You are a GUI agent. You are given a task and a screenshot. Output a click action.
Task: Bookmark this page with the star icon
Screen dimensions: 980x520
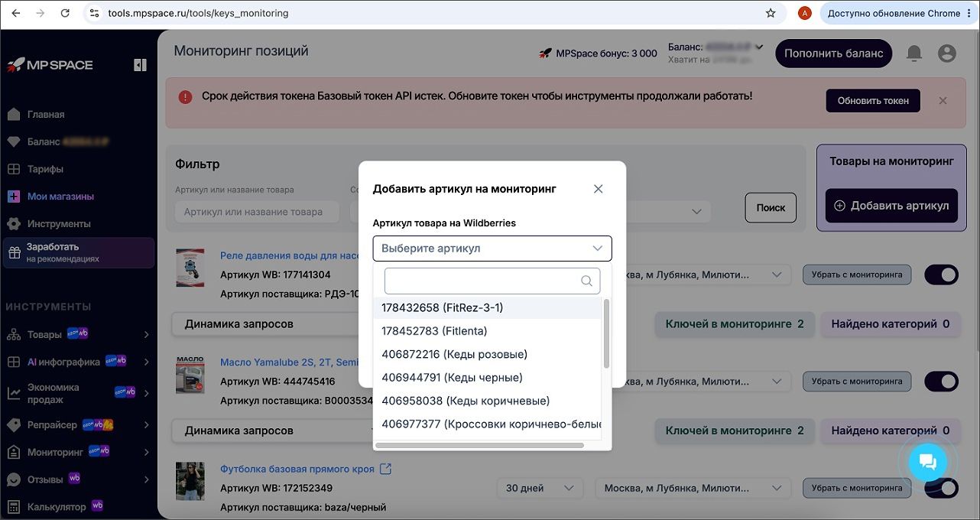click(x=771, y=13)
